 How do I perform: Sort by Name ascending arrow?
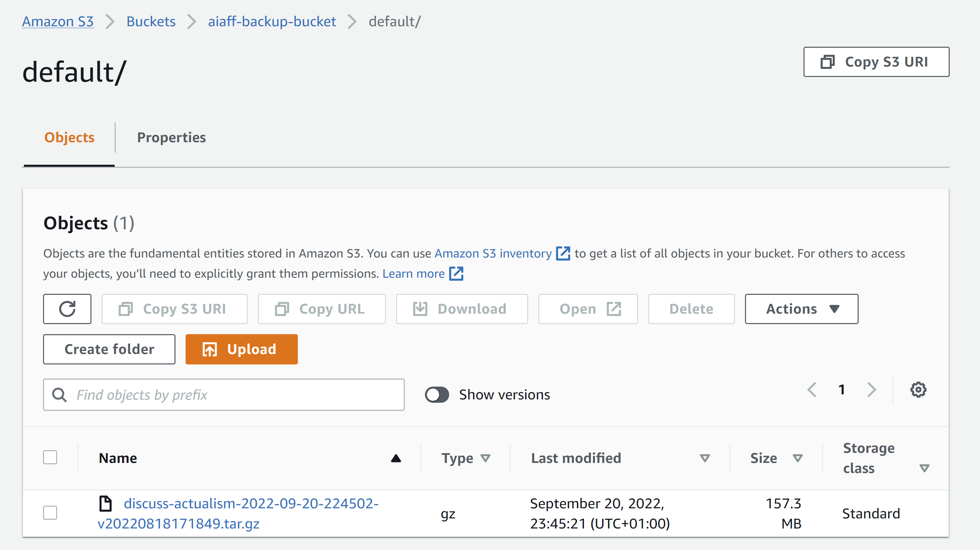click(x=396, y=458)
